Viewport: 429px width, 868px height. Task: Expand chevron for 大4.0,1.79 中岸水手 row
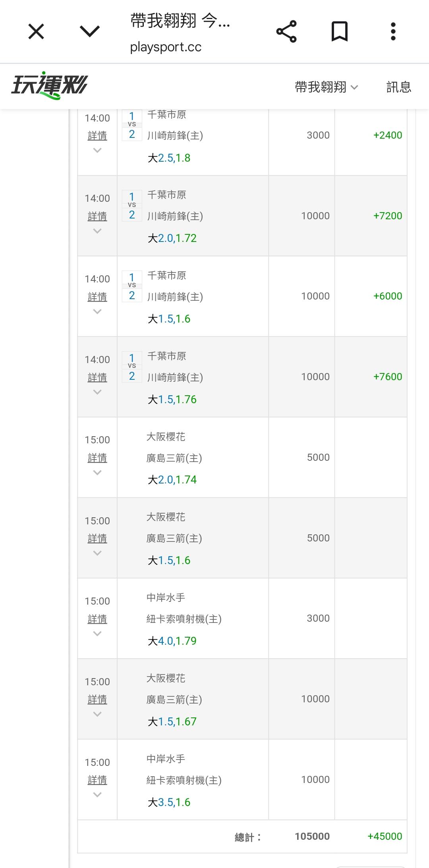97,634
